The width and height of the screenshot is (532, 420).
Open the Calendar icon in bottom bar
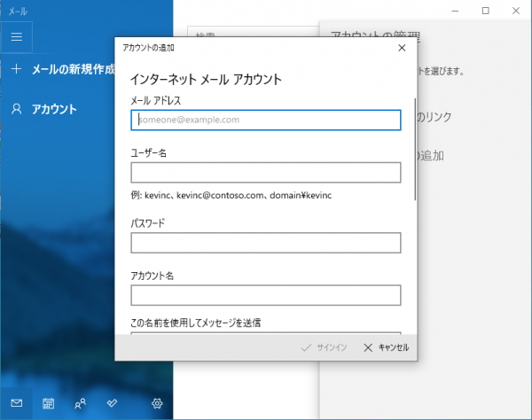(x=48, y=403)
